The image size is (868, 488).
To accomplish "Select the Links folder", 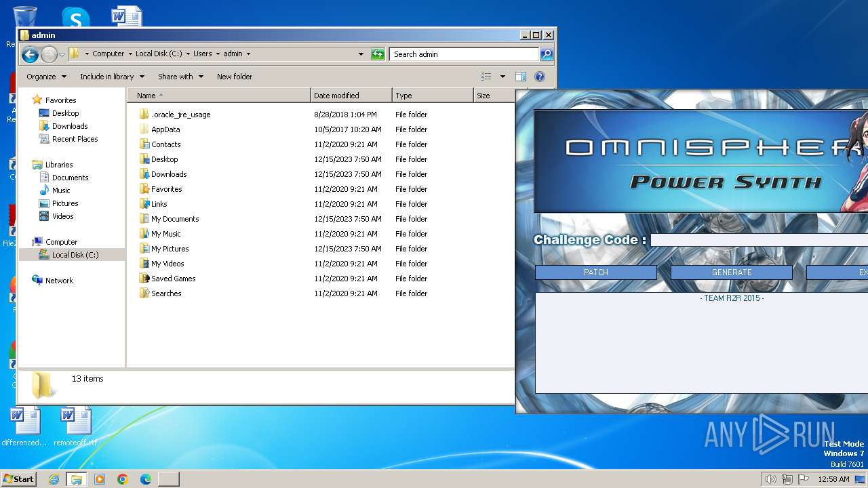I will point(153,204).
